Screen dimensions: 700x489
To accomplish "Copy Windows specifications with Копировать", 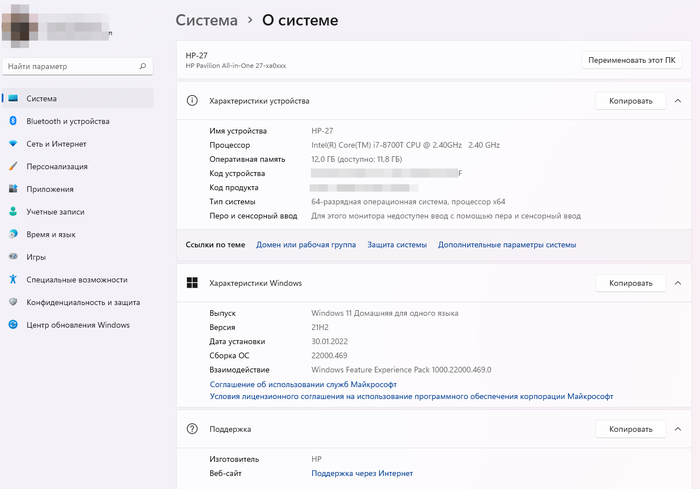I will [x=631, y=283].
